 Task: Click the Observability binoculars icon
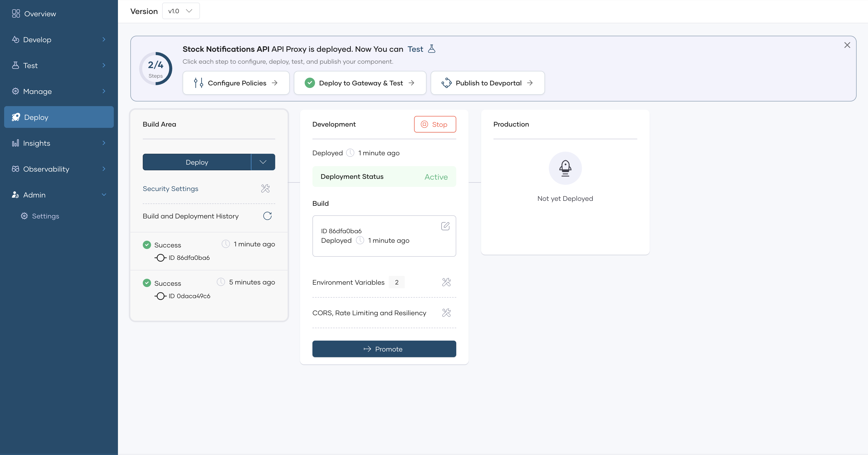click(x=16, y=169)
